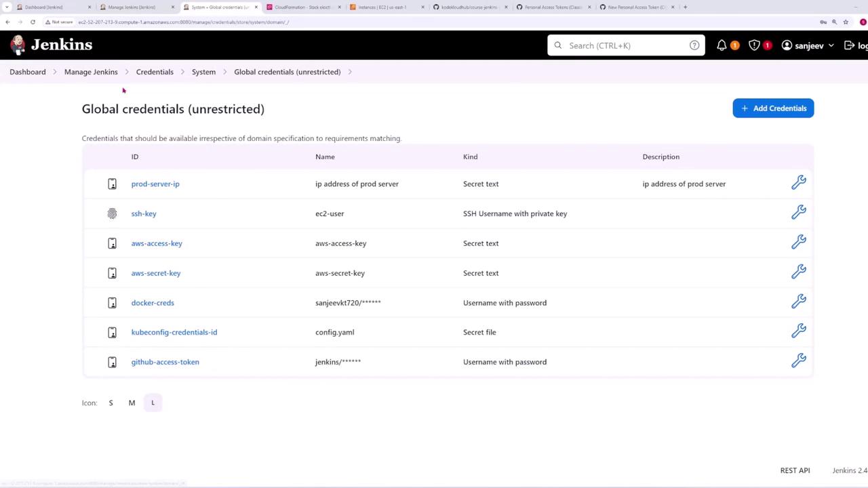Expand the sanjeev user dropdown chevron
868x488 pixels.
point(831,45)
